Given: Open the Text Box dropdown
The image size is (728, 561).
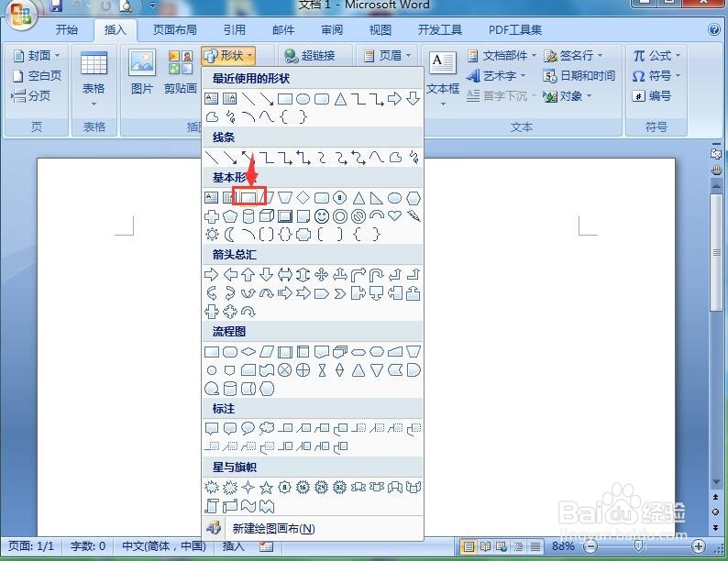Looking at the screenshot, I should pos(443,78).
